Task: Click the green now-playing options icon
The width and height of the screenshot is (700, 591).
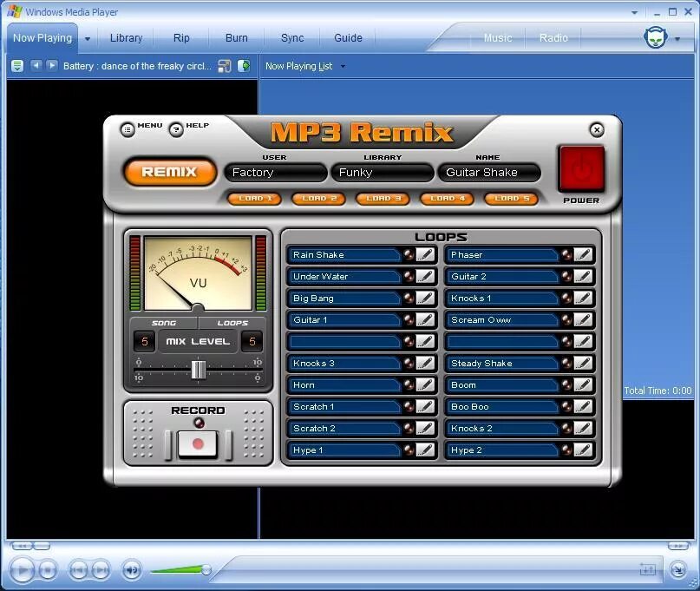Action: (17, 66)
